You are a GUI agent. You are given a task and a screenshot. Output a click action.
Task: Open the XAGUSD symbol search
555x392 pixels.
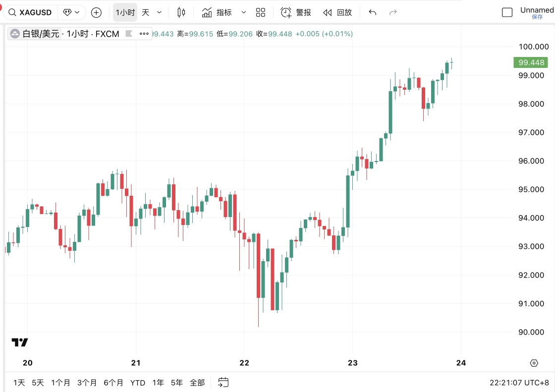pos(30,12)
